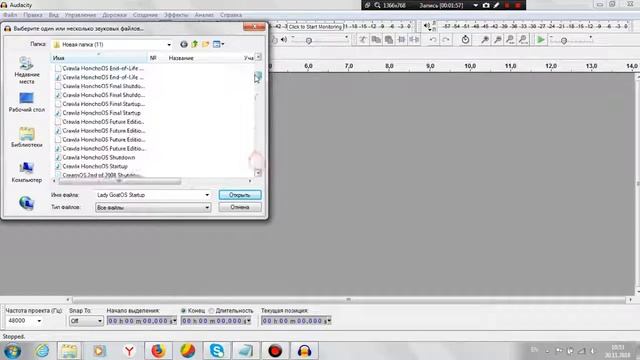The image size is (640, 360).
Task: Click the Undo arrow in the Audacity toolbar
Action: coord(433,40)
